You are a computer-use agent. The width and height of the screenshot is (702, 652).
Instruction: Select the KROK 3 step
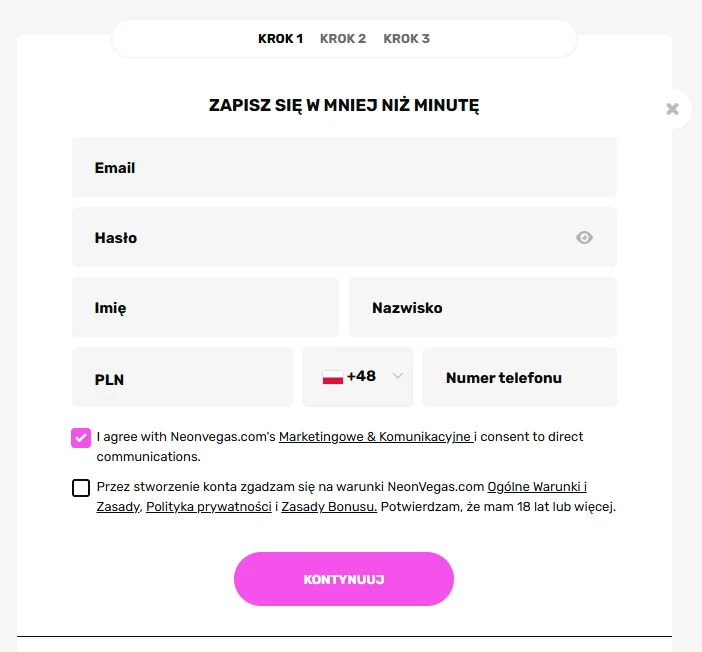406,39
